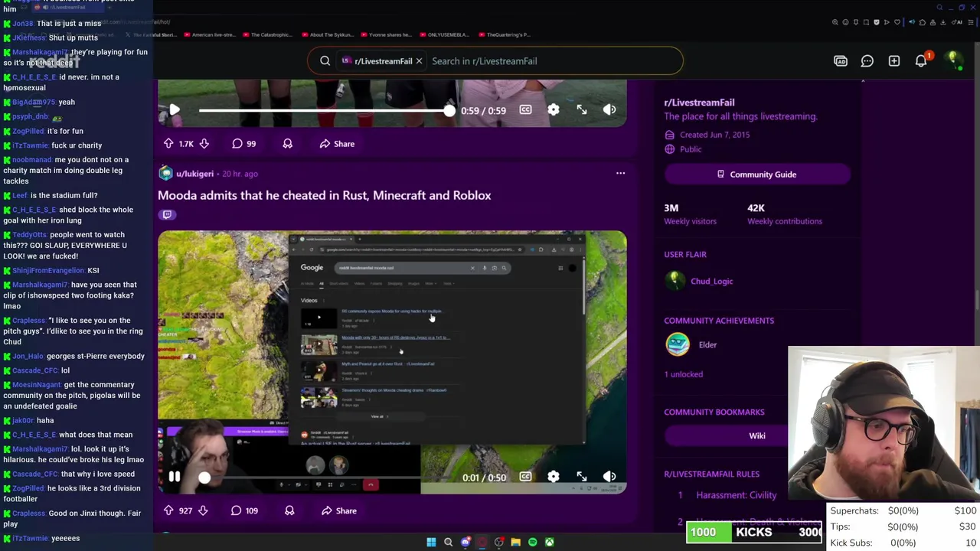Image resolution: width=980 pixels, height=551 pixels.
Task: Open the notifications bell
Action: 921,61
